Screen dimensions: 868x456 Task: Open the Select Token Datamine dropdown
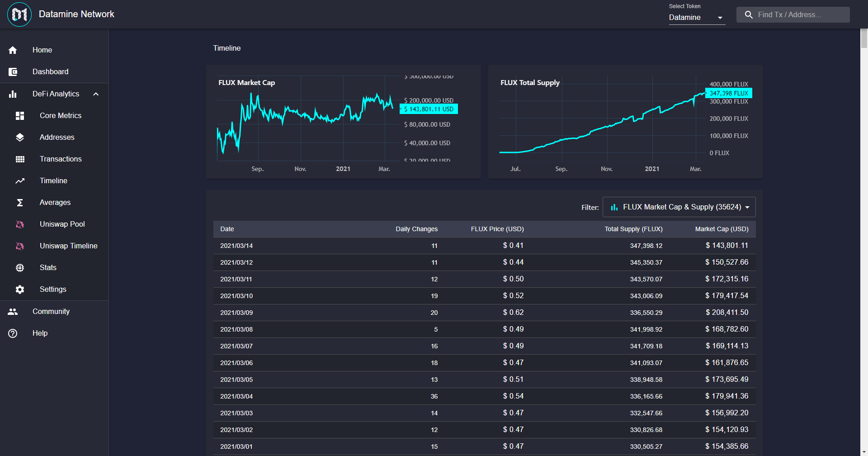(697, 18)
